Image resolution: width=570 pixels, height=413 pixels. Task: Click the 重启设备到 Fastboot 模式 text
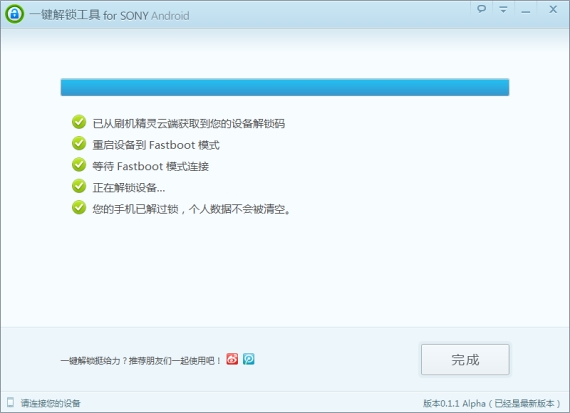(156, 145)
